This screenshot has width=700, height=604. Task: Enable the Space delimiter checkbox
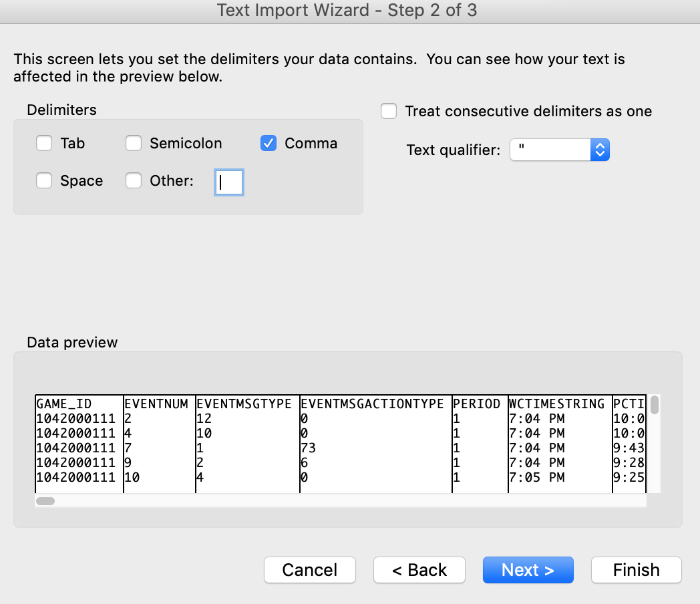[44, 181]
